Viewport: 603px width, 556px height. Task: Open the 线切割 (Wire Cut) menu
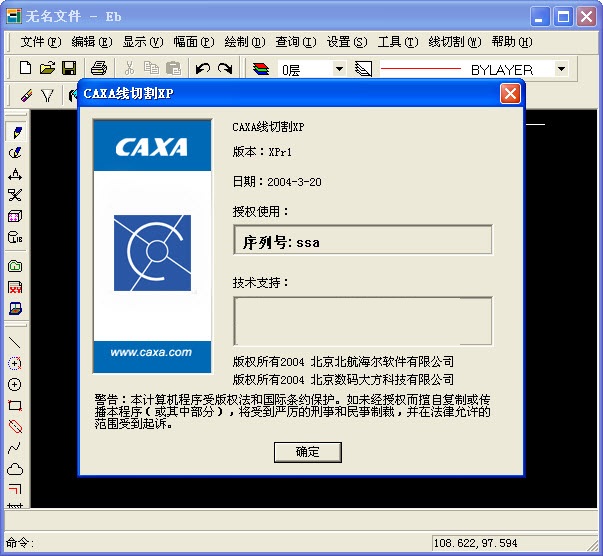[x=454, y=42]
